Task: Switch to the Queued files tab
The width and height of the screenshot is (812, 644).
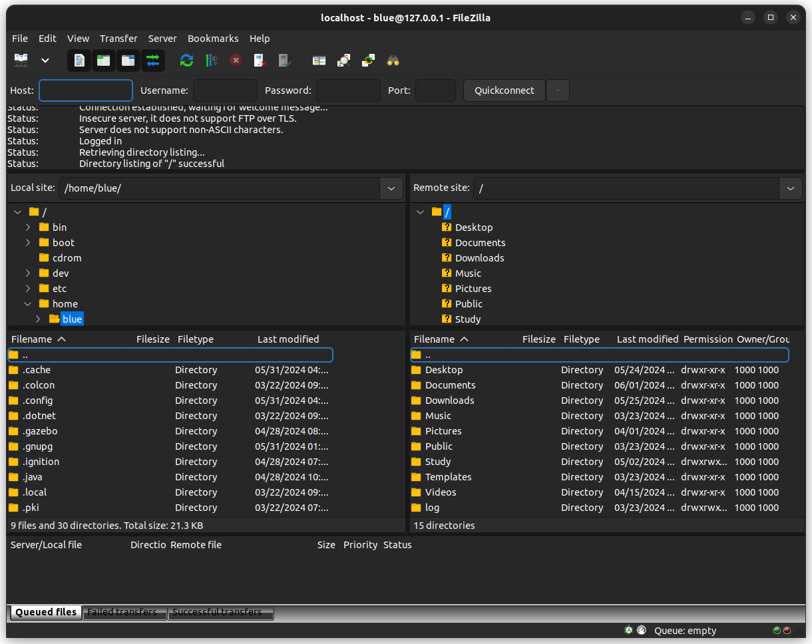Action: click(x=45, y=612)
